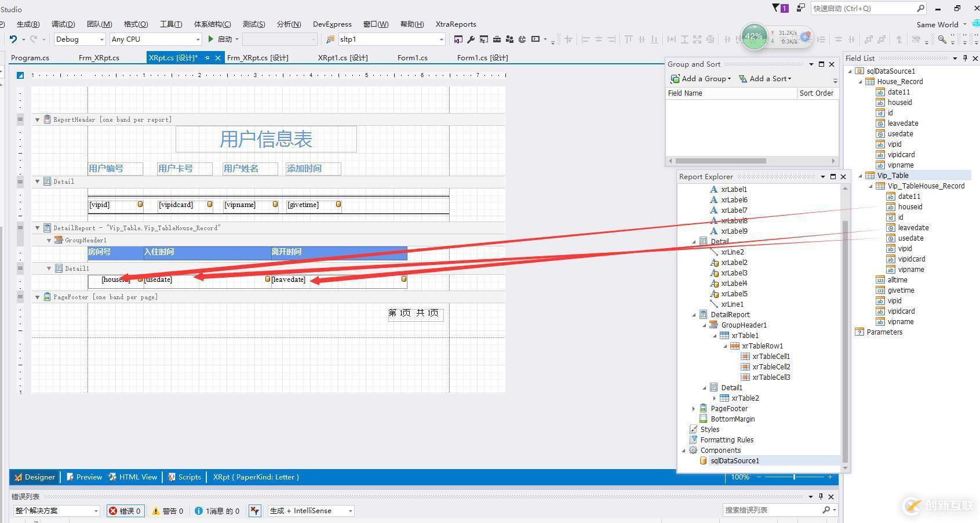980x523 pixels.
Task: Click the Same World account label
Action: click(x=937, y=24)
